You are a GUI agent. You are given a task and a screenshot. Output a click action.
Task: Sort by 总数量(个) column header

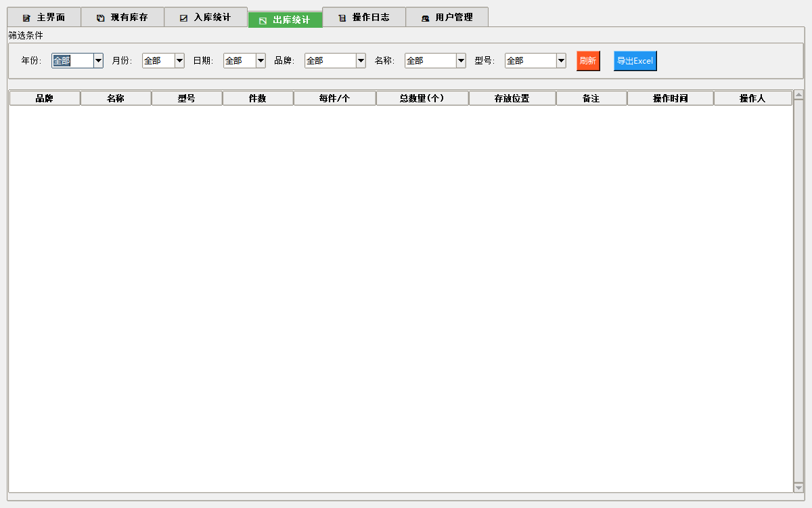422,98
